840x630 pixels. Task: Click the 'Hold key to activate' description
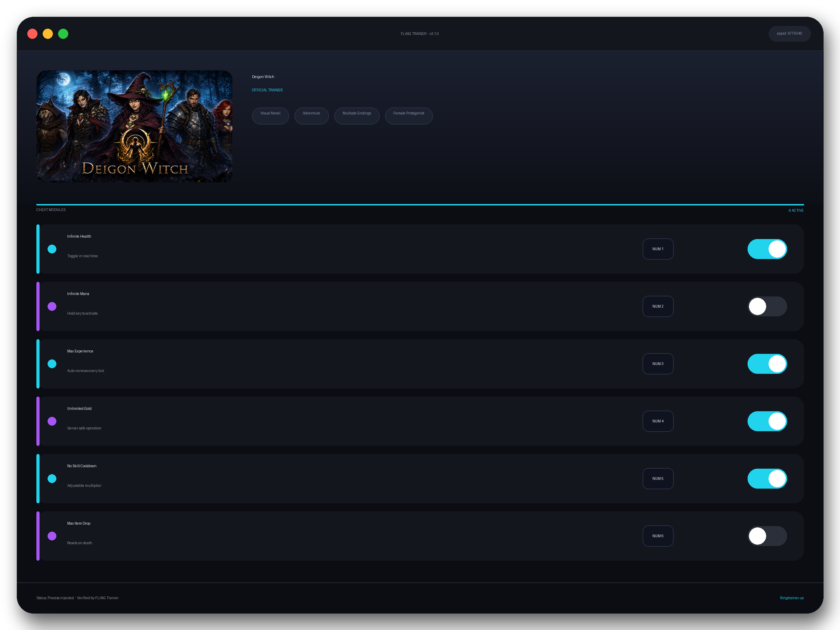pos(82,313)
